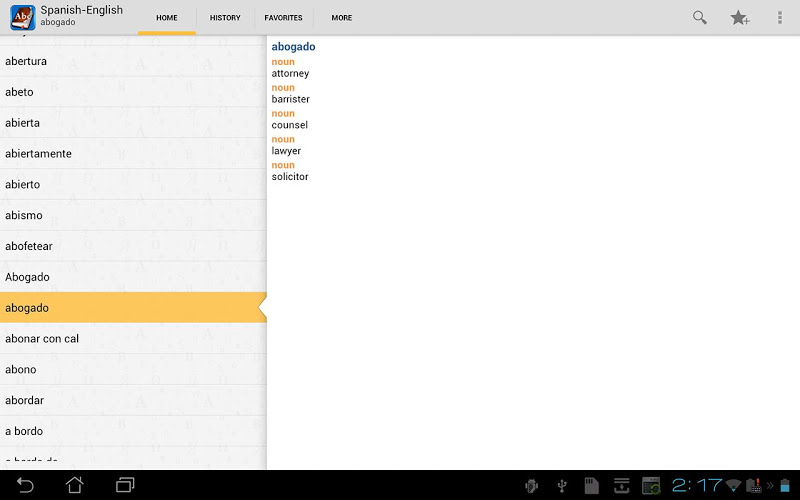Tap the translation counsel
Viewport: 800px width, 500px height.
click(x=289, y=125)
